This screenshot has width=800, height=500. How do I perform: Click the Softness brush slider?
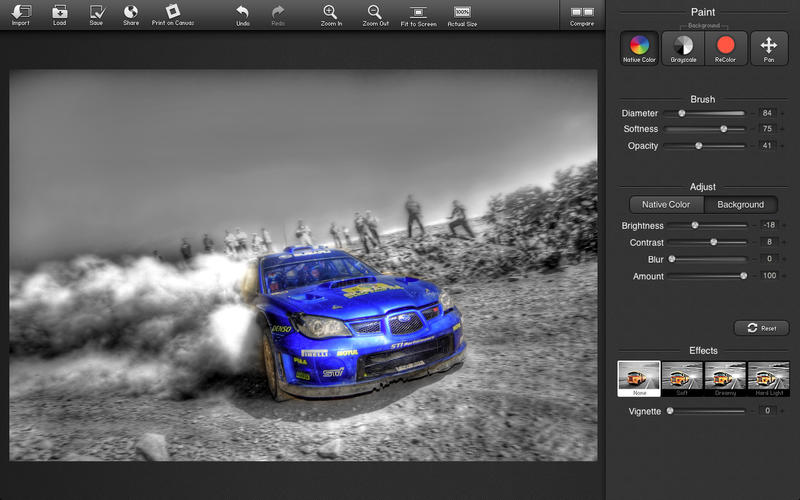[705, 129]
